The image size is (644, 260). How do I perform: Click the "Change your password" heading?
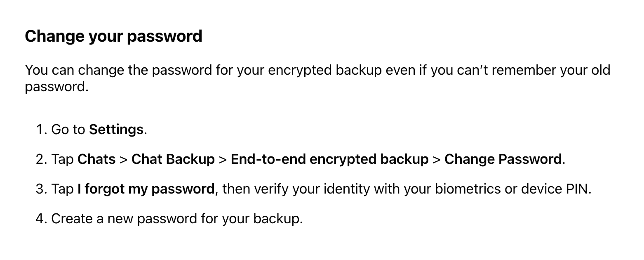tap(113, 37)
